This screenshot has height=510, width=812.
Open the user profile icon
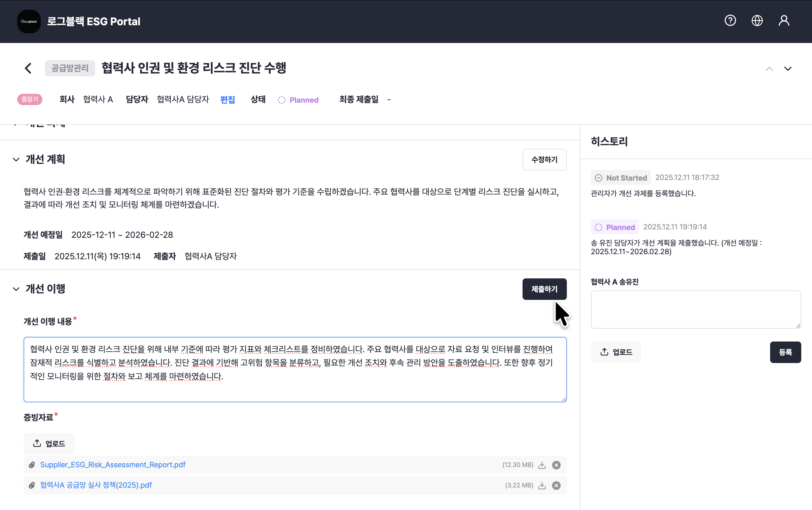784,21
